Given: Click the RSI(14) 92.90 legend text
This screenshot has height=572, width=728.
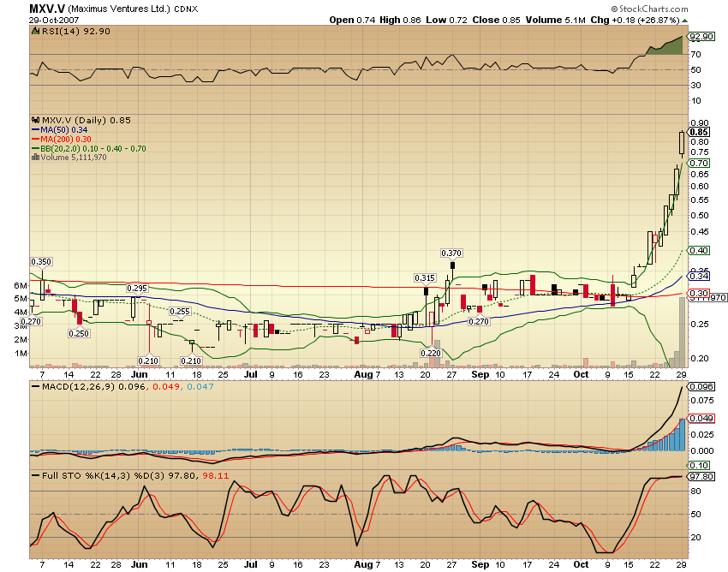Looking at the screenshot, I should pyautogui.click(x=75, y=31).
